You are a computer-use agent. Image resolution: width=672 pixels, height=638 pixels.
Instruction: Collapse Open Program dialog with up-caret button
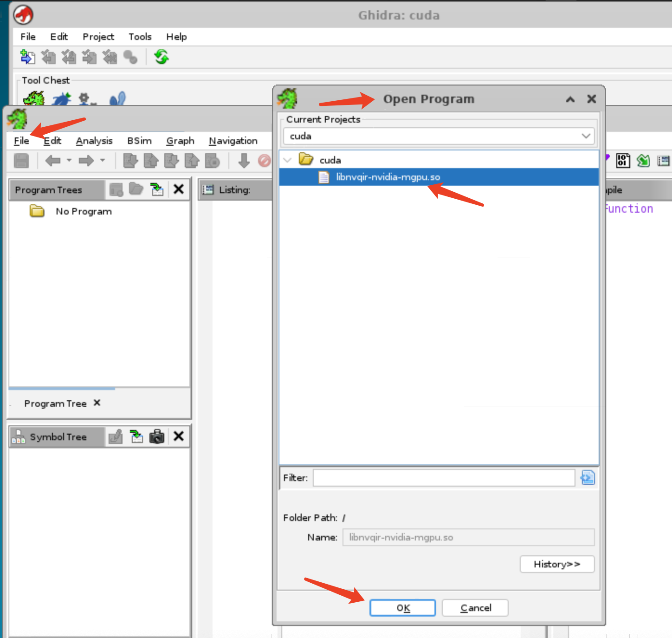[570, 99]
